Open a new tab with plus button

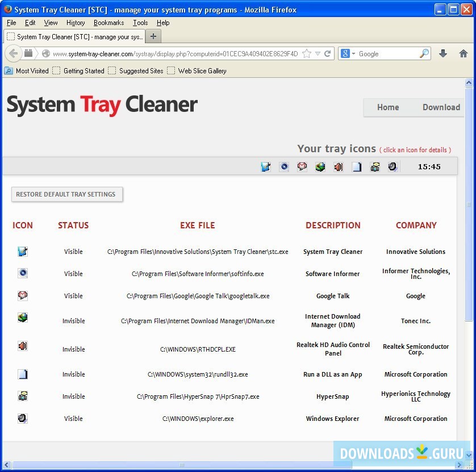(153, 36)
